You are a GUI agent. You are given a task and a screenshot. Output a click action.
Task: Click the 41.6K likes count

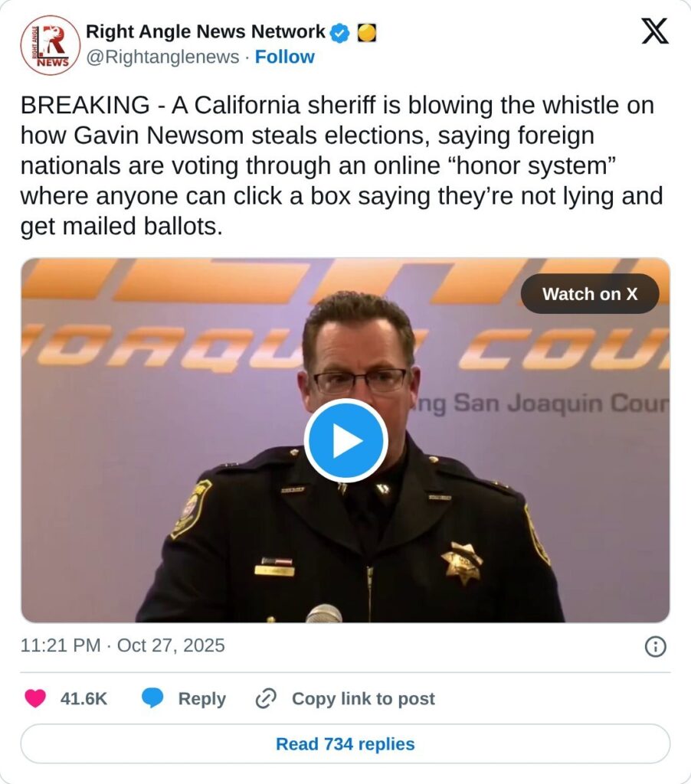84,698
